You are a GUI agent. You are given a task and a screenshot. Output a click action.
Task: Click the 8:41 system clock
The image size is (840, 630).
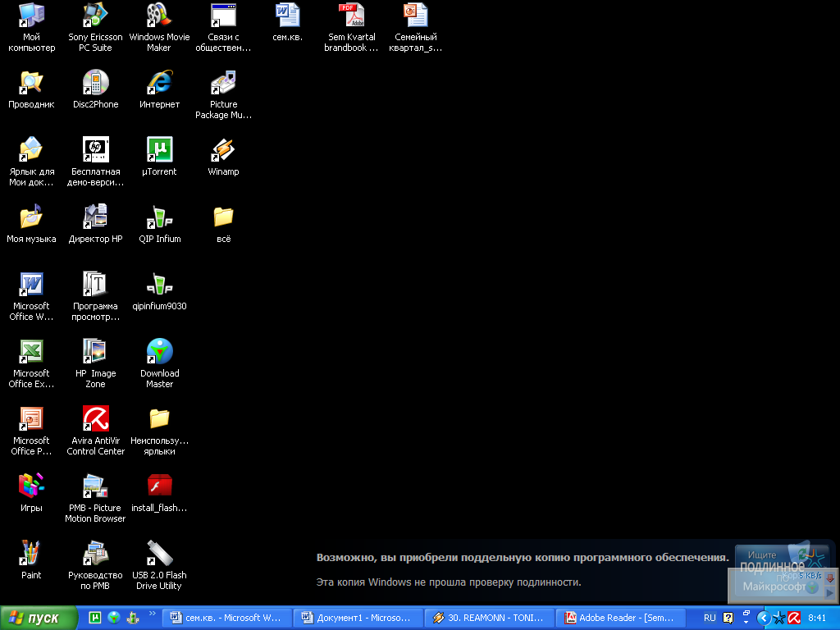[x=817, y=618]
